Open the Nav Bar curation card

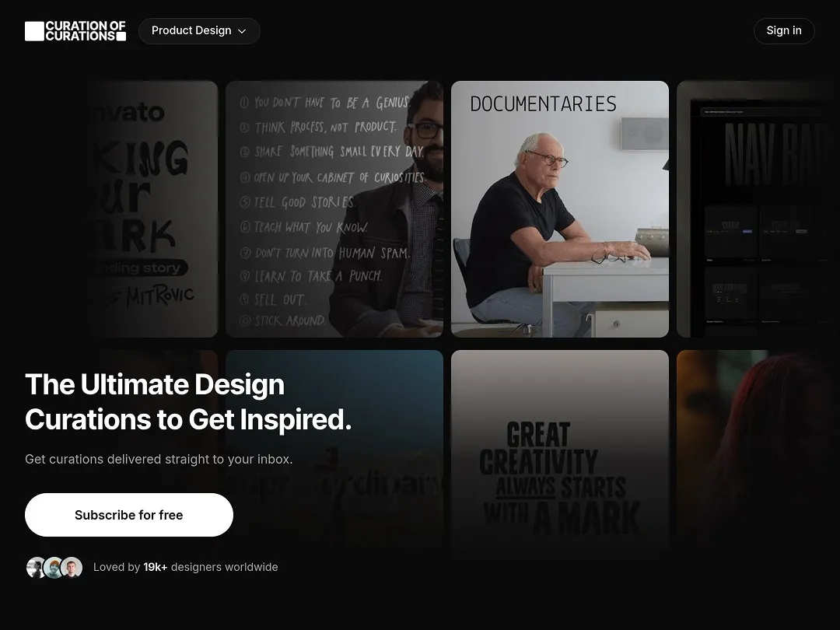(x=758, y=209)
